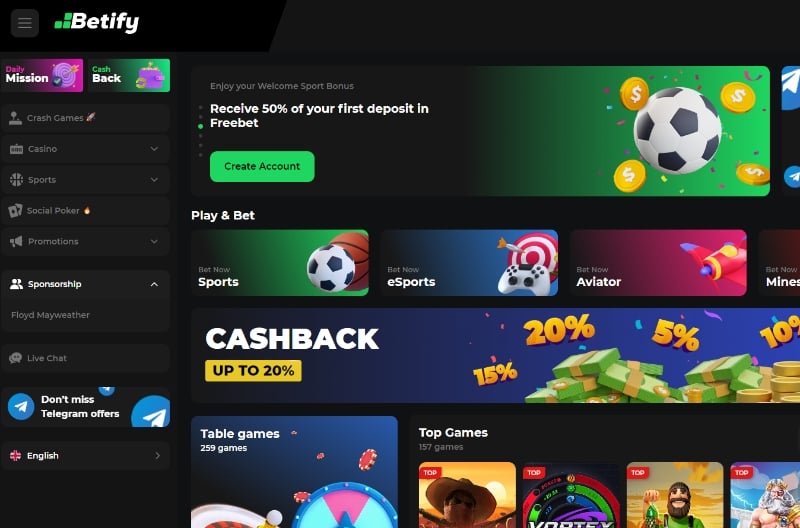
Task: Click the UK flag language icon
Action: point(15,456)
